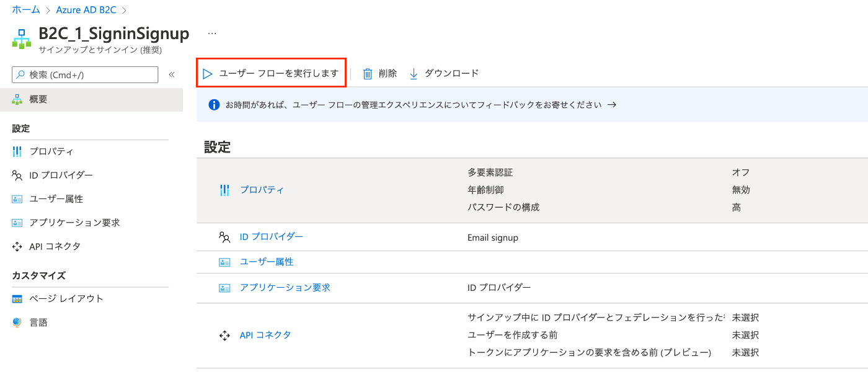Click the download arrow icon
The width and height of the screenshot is (868, 374).
click(414, 74)
